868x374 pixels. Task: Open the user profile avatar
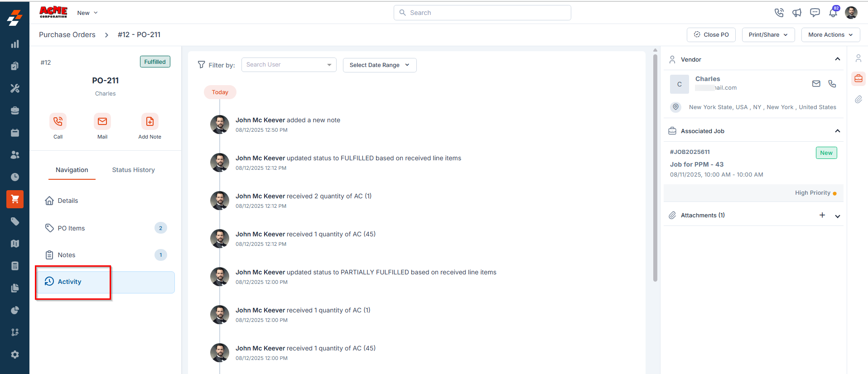pos(851,13)
